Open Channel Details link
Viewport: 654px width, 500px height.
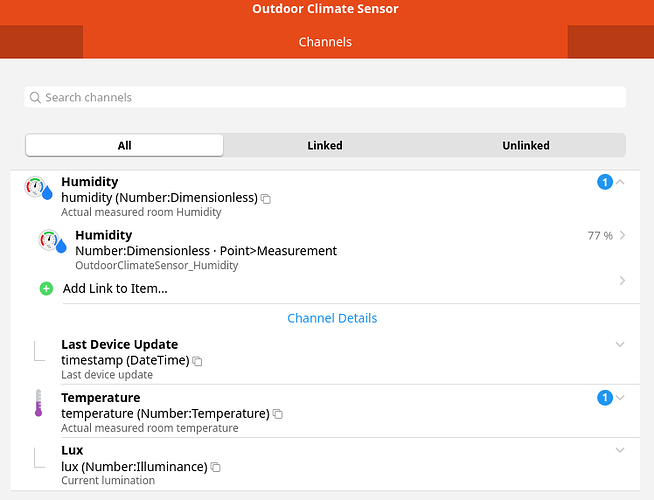(332, 318)
